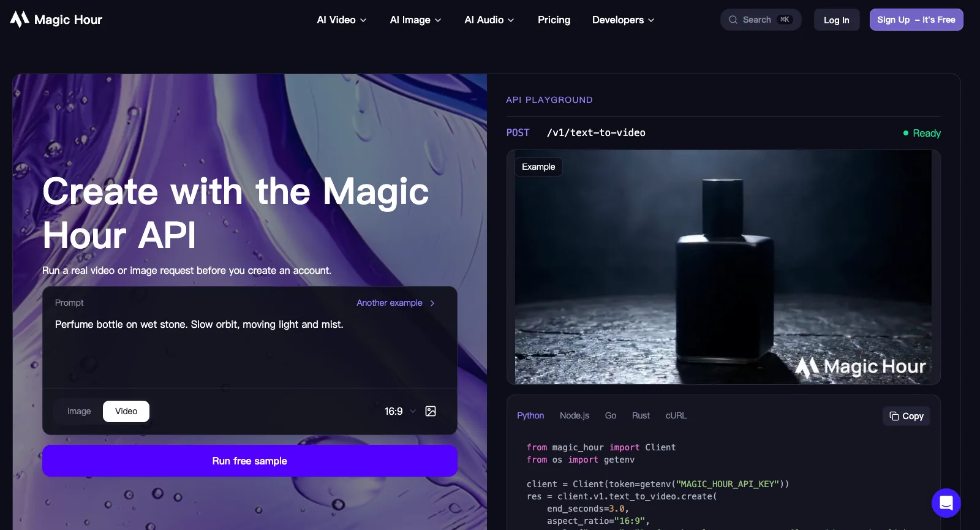The width and height of the screenshot is (980, 530).
Task: Open the AI Video dropdown menu
Action: point(342,20)
